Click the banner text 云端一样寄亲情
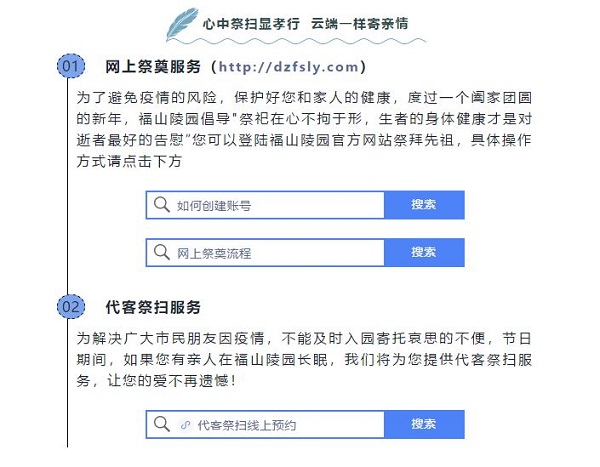This screenshot has height=467, width=600. 359,24
